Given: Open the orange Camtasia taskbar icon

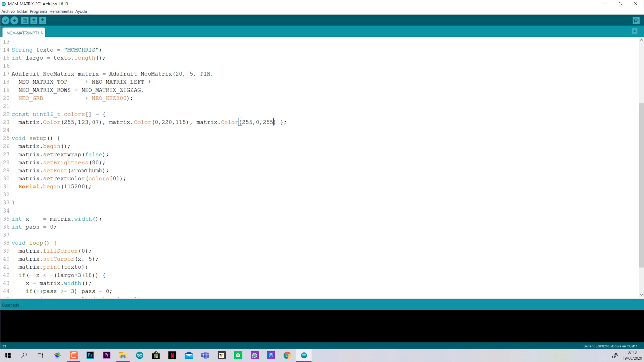Looking at the screenshot, I should click(74, 355).
